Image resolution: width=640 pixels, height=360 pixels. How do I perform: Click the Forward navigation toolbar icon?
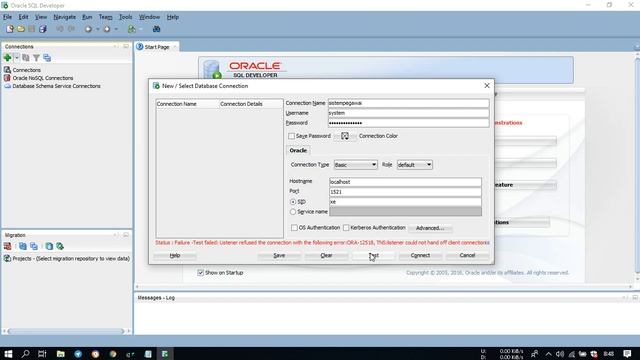pyautogui.click(x=107, y=29)
